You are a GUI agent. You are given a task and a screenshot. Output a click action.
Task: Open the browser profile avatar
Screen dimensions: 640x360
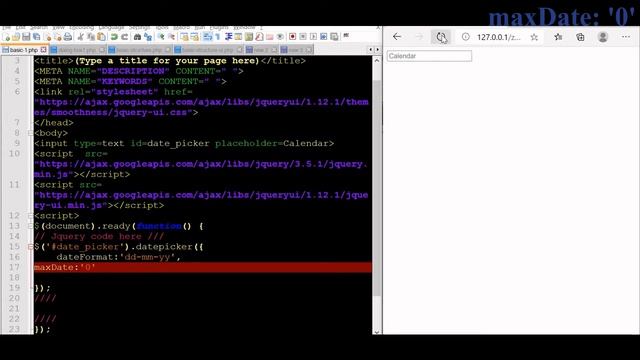[603, 37]
